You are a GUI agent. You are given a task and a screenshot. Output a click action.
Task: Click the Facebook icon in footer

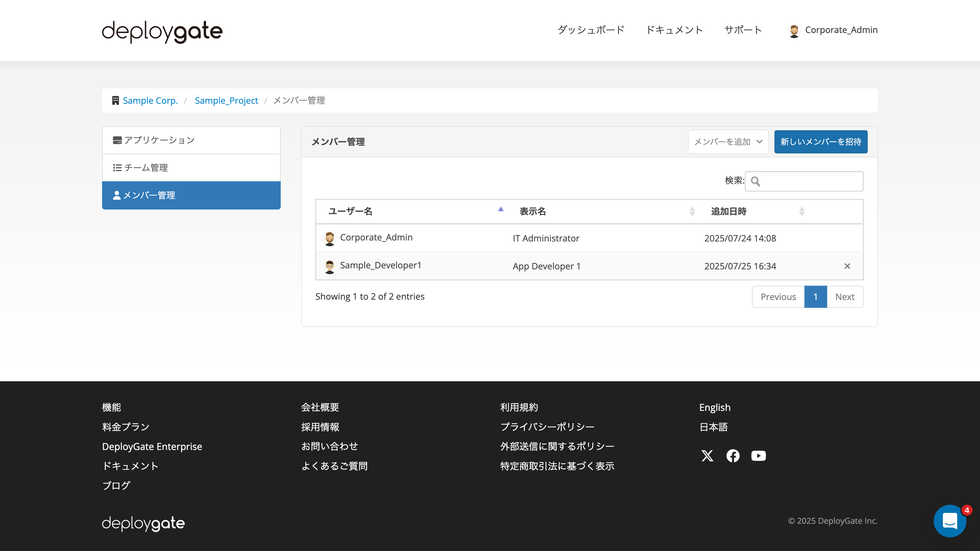coord(733,455)
